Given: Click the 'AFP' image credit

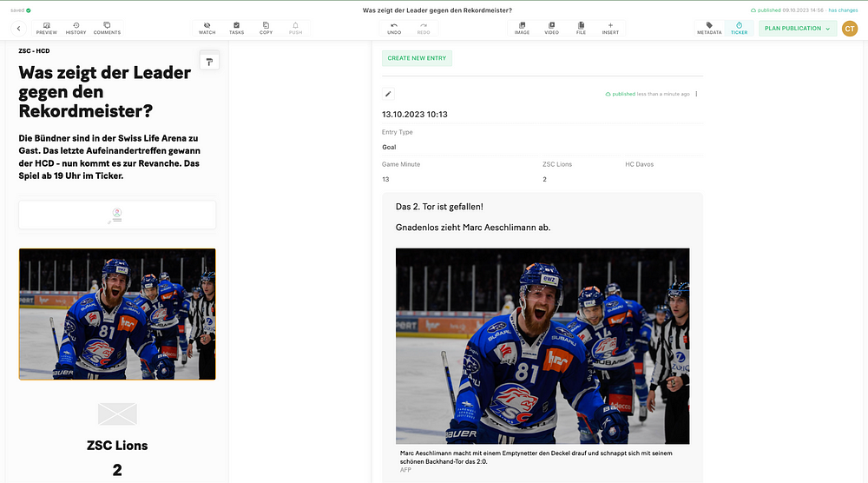Looking at the screenshot, I should pyautogui.click(x=405, y=470).
